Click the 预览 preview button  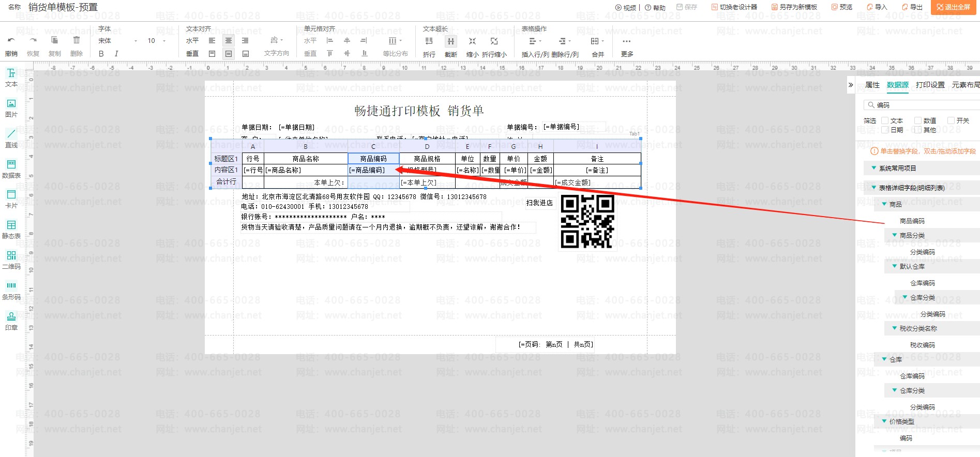tap(842, 7)
